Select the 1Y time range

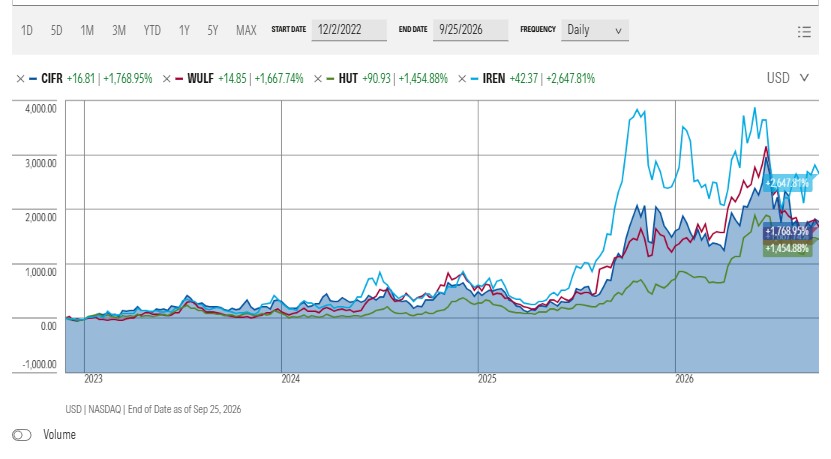[184, 30]
